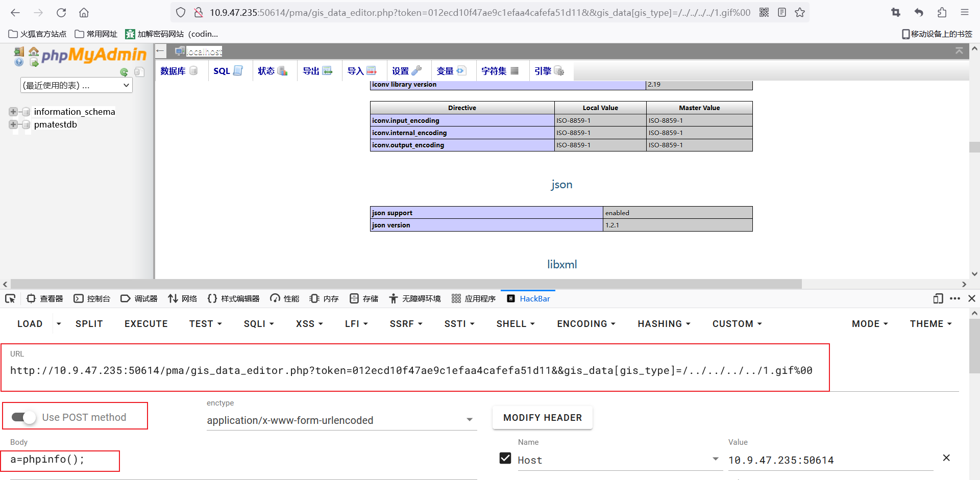
Task: Expand the information_schema tree node
Action: click(x=13, y=112)
